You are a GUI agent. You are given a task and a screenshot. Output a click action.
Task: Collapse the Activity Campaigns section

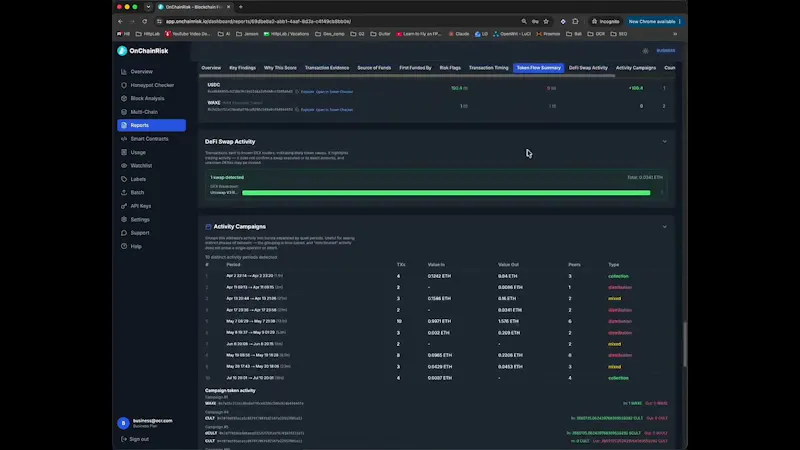664,227
